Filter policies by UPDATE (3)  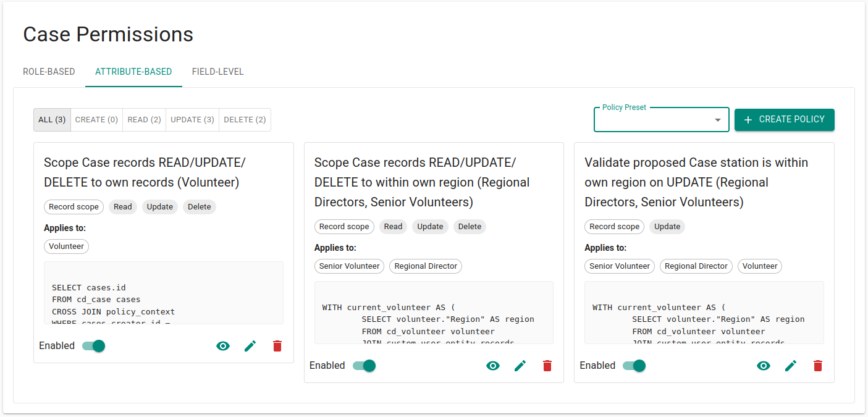pos(193,120)
